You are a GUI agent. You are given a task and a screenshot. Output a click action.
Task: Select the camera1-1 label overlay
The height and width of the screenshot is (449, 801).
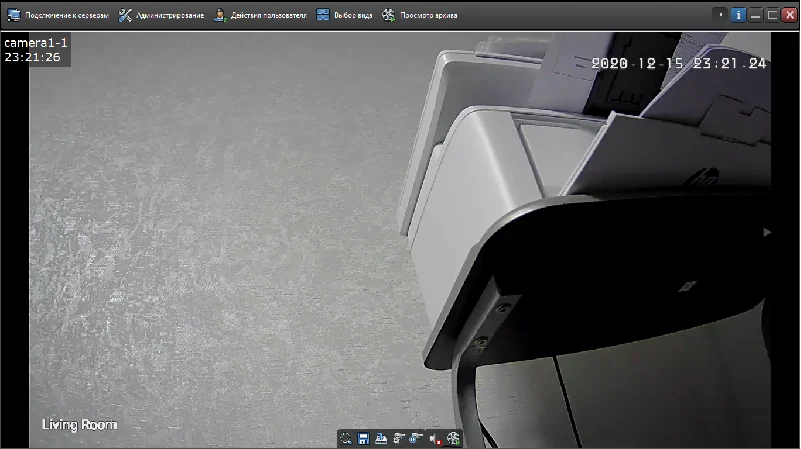(35, 44)
